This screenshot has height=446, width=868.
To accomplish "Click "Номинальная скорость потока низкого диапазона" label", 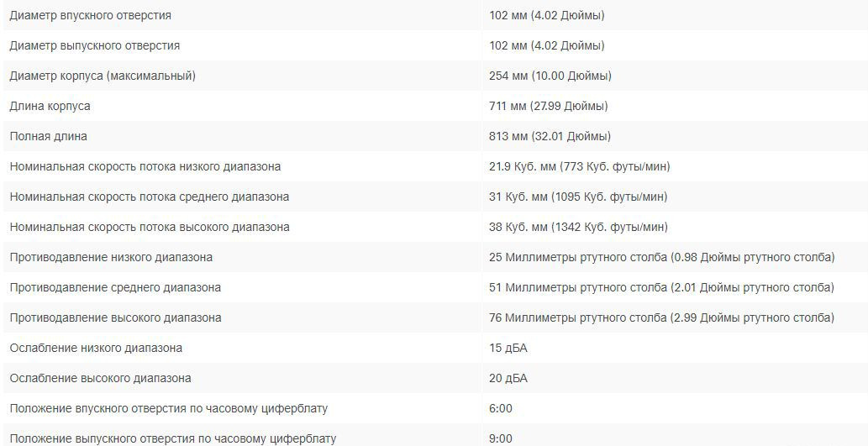I will pos(145,166).
